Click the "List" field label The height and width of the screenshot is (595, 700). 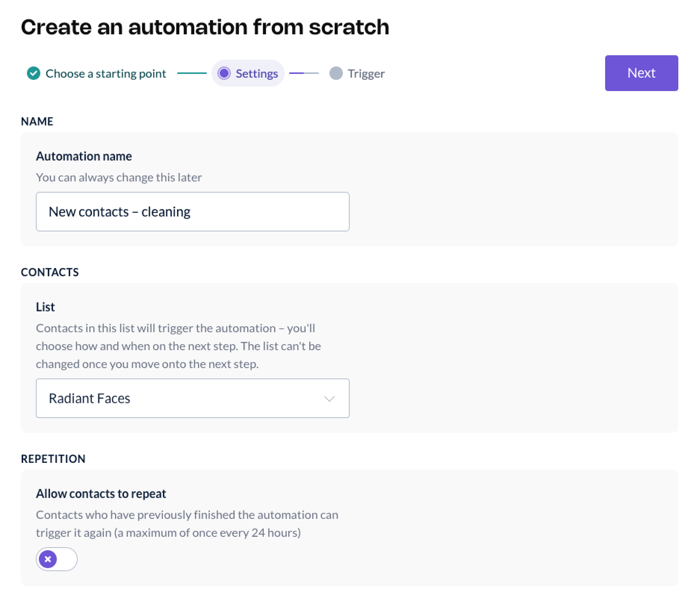coord(45,307)
